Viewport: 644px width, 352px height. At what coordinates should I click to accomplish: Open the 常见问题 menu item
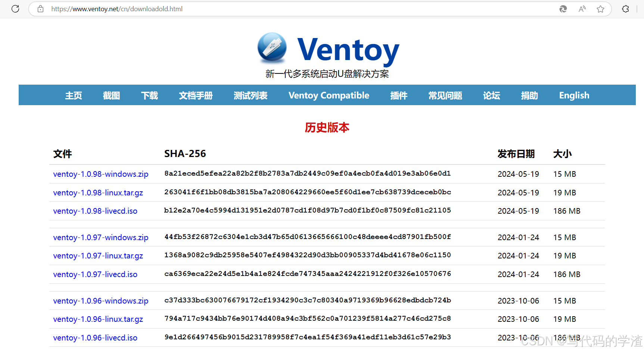[445, 95]
